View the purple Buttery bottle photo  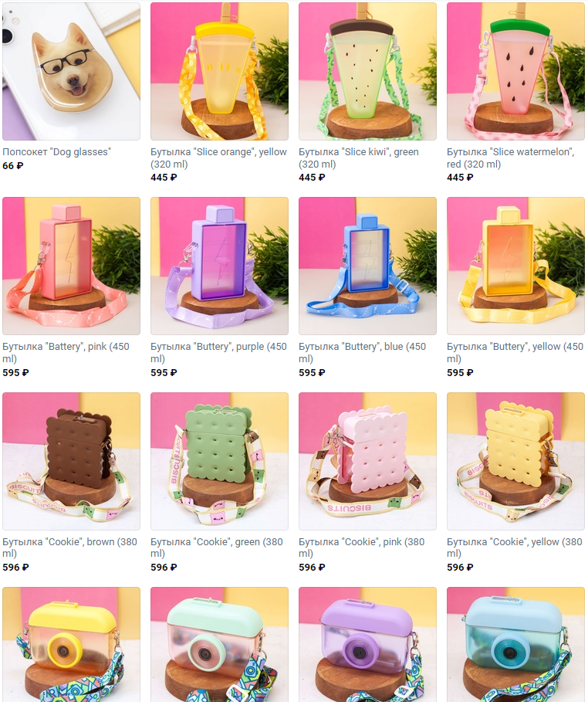(x=219, y=266)
